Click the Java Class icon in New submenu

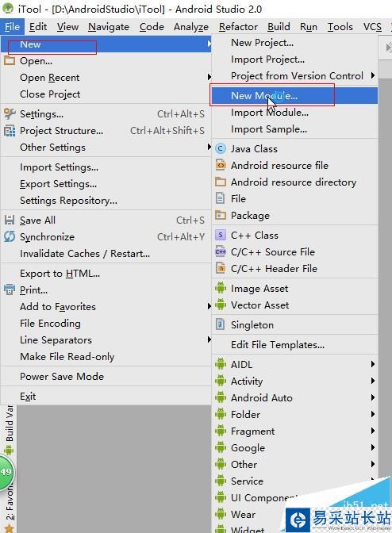click(x=221, y=148)
